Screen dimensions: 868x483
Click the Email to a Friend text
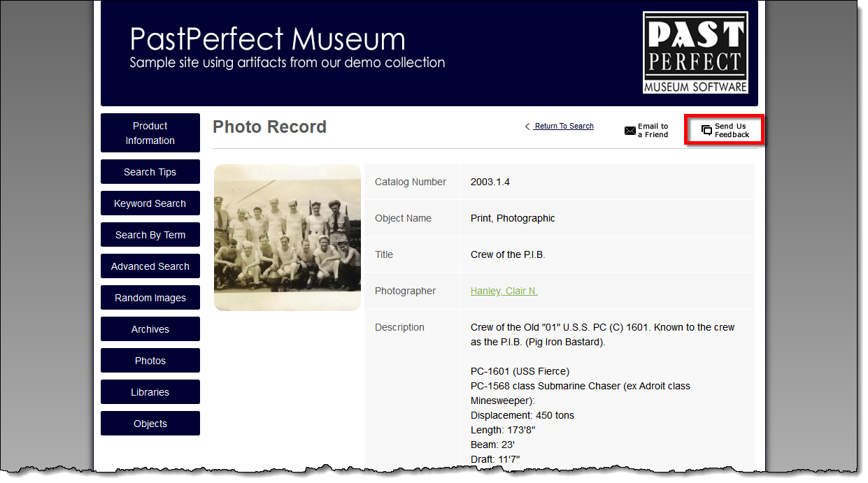coord(653,131)
